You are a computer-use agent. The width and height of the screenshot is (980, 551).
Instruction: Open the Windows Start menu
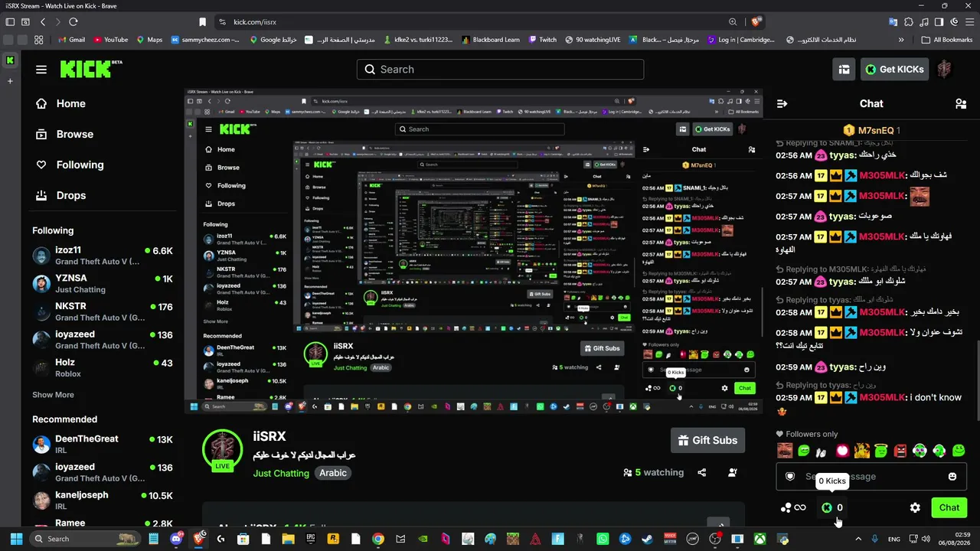pyautogui.click(x=16, y=539)
